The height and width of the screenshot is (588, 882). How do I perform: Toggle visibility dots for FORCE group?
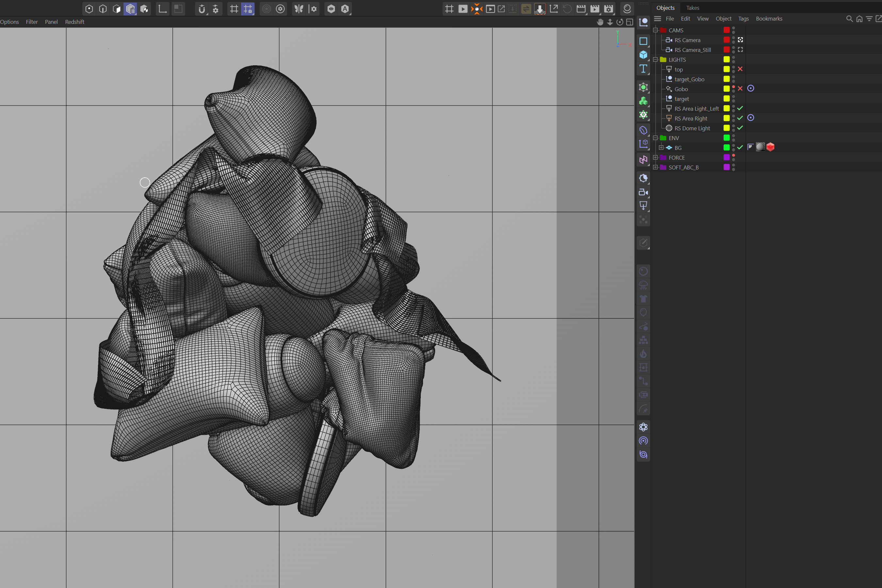[733, 157]
